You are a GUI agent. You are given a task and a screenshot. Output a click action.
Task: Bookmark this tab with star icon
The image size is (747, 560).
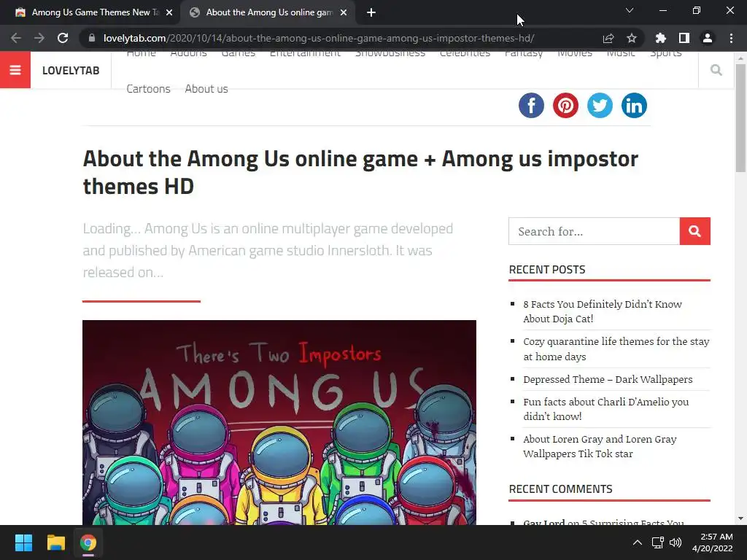tap(632, 38)
